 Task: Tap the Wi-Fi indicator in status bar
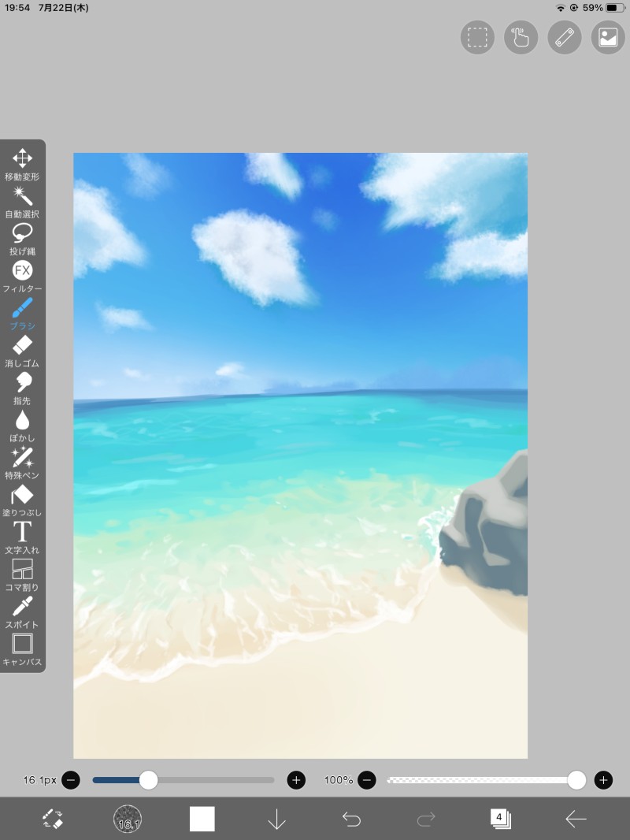[561, 8]
